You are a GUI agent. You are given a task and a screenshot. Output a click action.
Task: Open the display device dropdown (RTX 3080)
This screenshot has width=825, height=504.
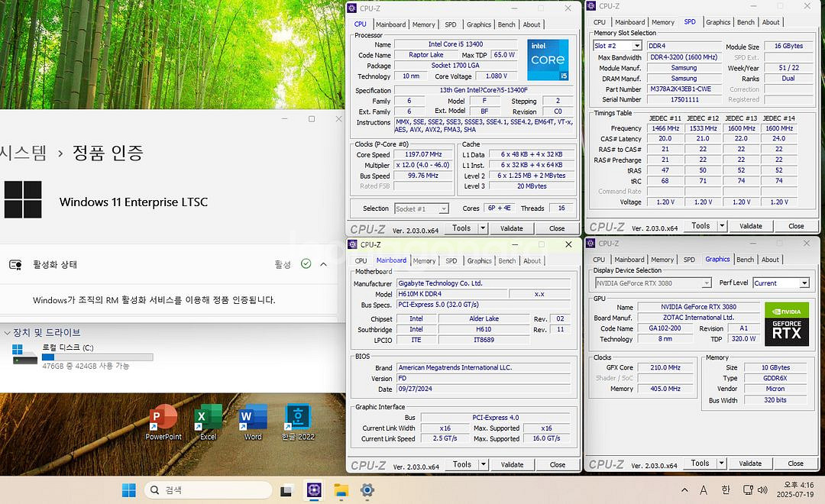click(x=706, y=283)
